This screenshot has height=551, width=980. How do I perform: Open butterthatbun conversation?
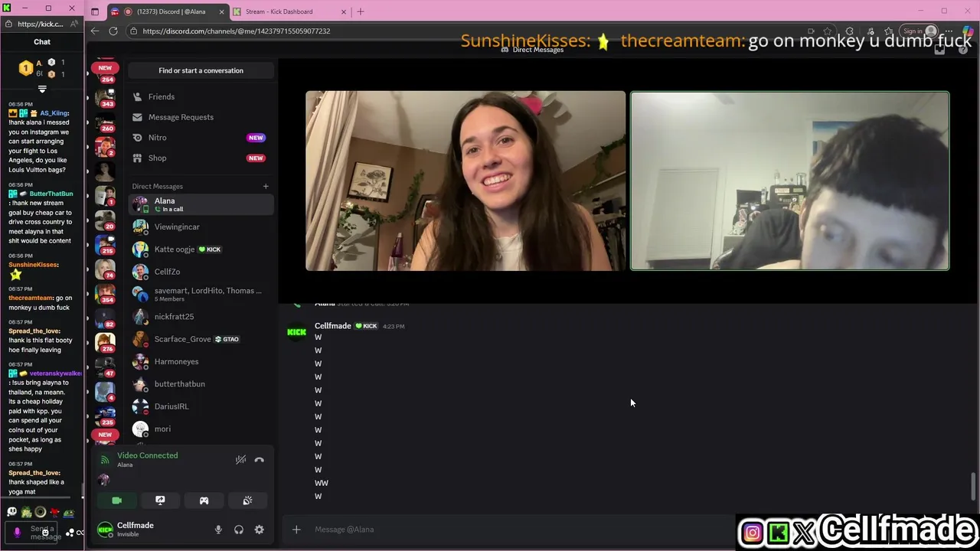pyautogui.click(x=201, y=384)
